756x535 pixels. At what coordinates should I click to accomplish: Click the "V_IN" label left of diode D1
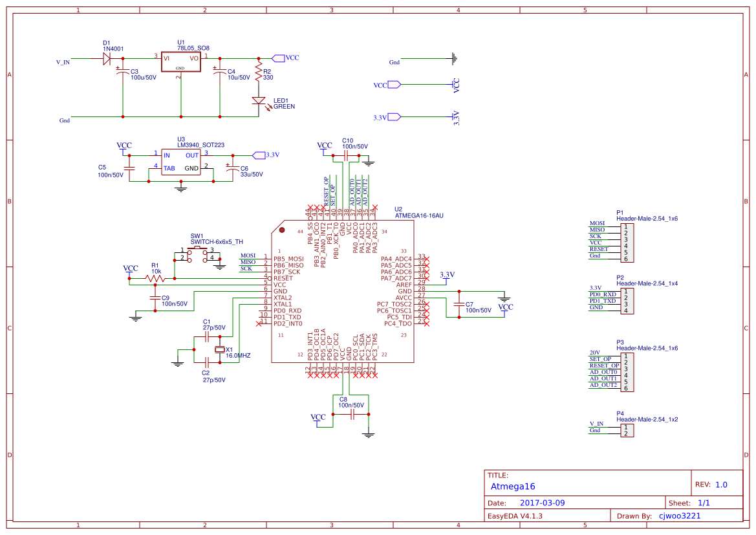click(x=63, y=62)
